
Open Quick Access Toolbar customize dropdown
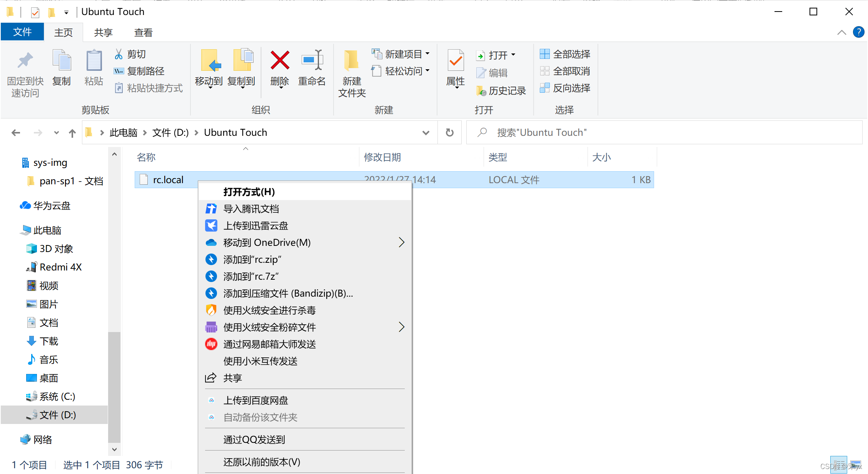[66, 13]
